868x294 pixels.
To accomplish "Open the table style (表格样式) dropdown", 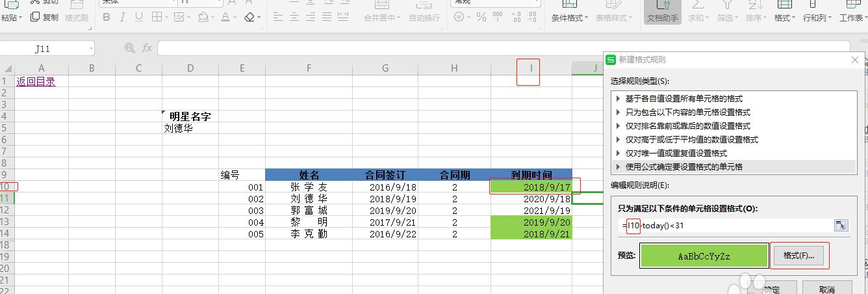I will click(614, 18).
